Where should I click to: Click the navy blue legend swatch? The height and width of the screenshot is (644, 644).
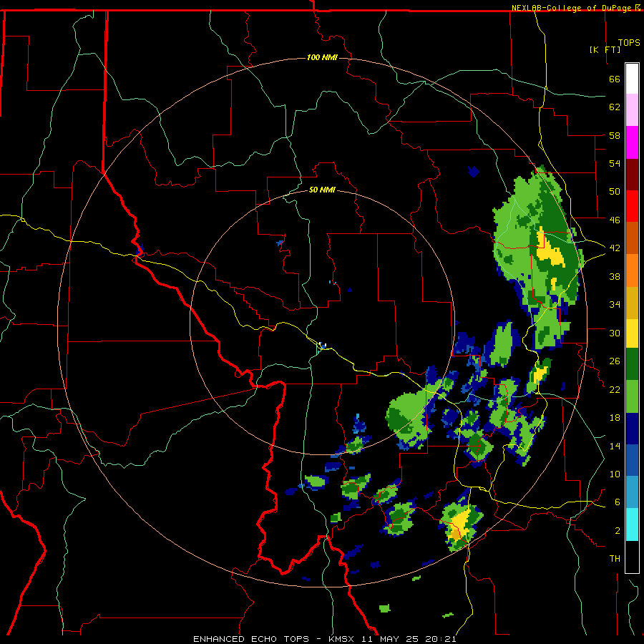pyautogui.click(x=632, y=429)
